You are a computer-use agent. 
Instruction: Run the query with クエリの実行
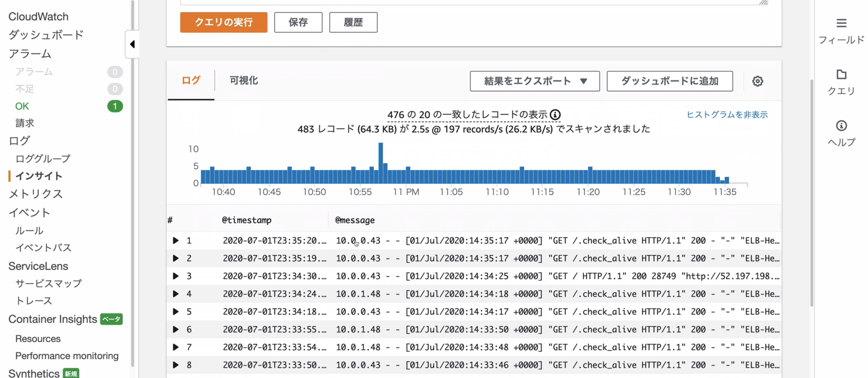[224, 22]
